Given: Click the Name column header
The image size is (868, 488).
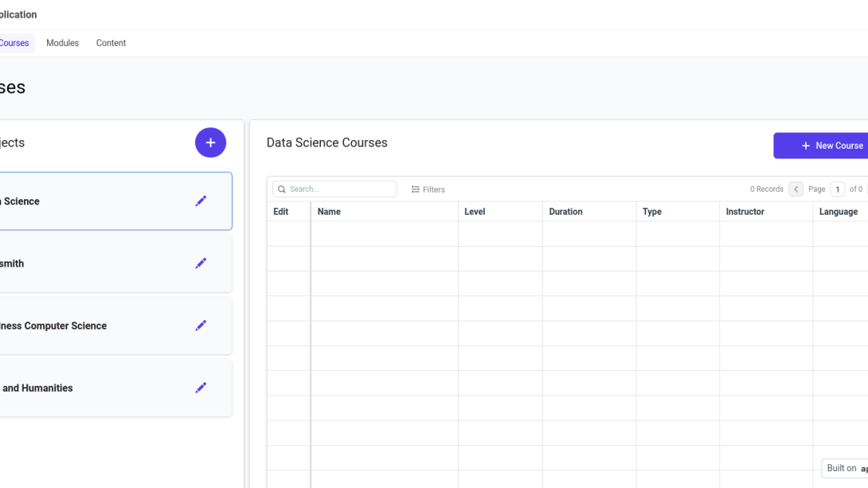Looking at the screenshot, I should [385, 212].
